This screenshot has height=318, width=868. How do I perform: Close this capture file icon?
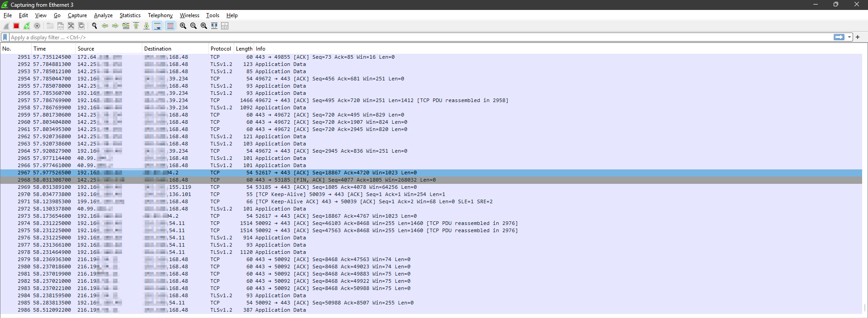(x=71, y=26)
